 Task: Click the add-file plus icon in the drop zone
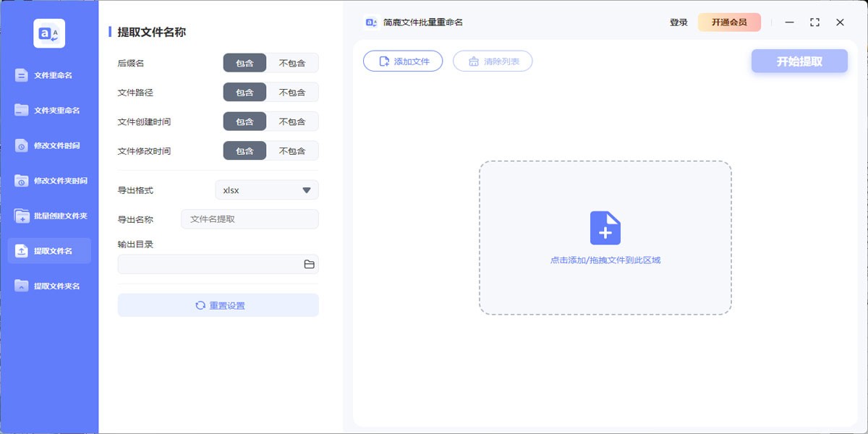pos(605,228)
